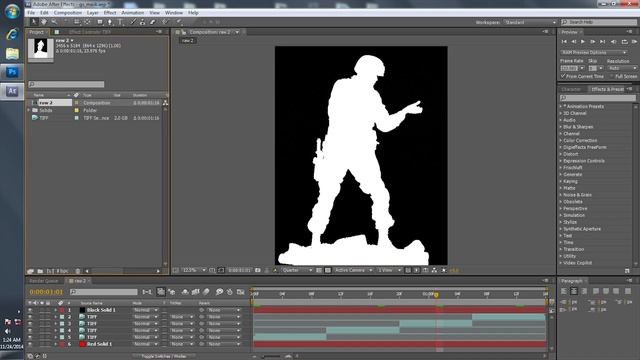Screen dimensions: 640x360
Task: Toggle From Current Time checkbox
Action: click(563, 76)
